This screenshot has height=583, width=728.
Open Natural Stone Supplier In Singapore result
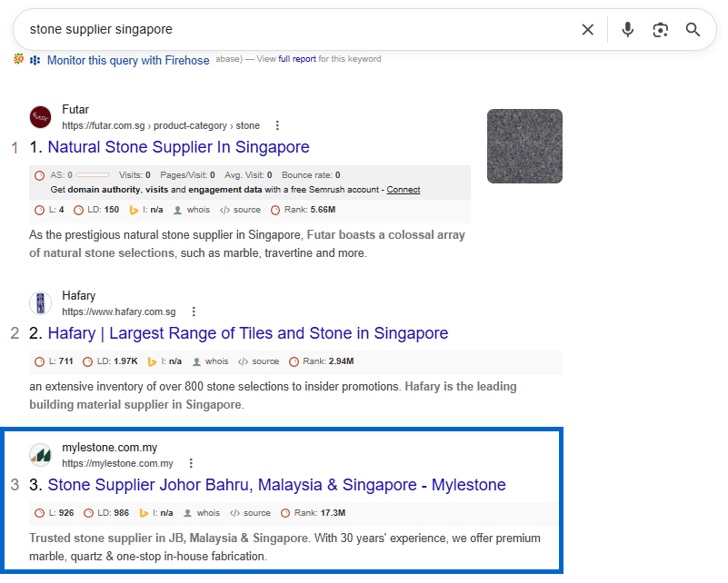coord(178,147)
